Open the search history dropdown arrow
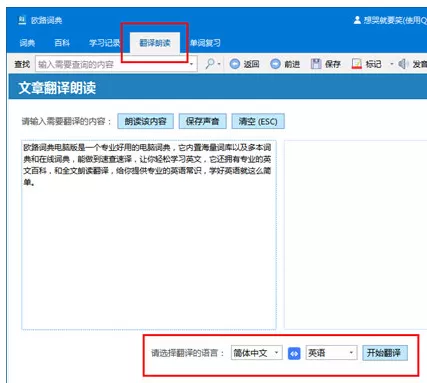427x383 pixels. (x=191, y=64)
